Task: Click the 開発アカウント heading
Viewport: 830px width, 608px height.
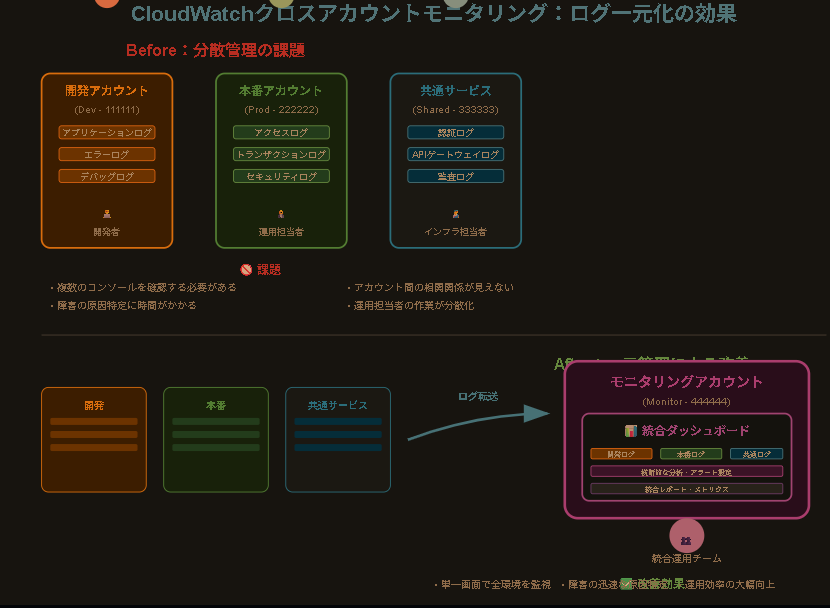Action: pos(107,90)
